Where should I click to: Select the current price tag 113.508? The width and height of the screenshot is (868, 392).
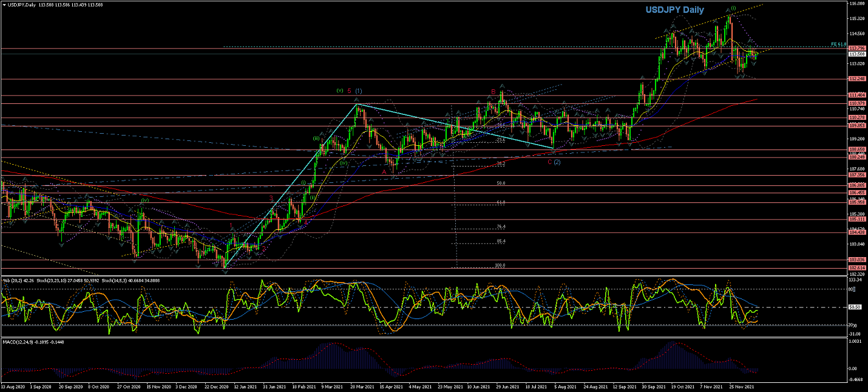[856, 54]
